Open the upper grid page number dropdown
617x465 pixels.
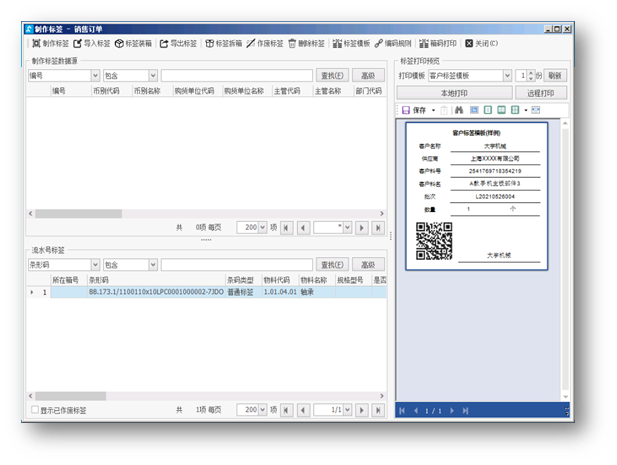347,227
